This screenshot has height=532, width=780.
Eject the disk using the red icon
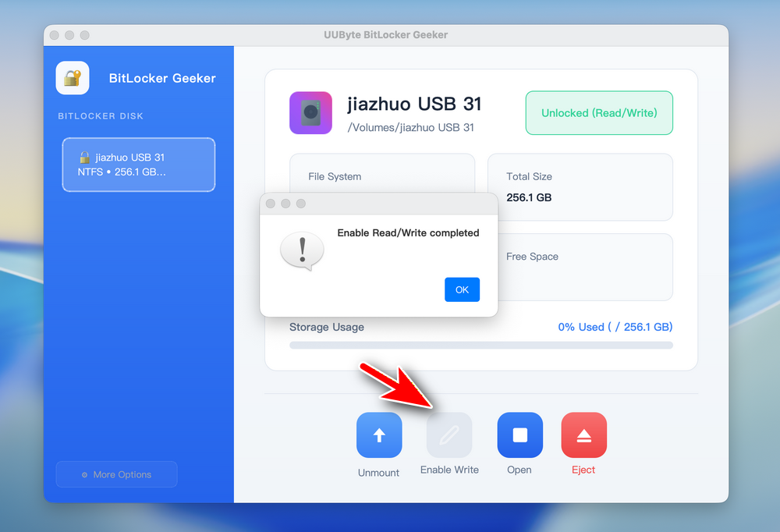tap(583, 434)
